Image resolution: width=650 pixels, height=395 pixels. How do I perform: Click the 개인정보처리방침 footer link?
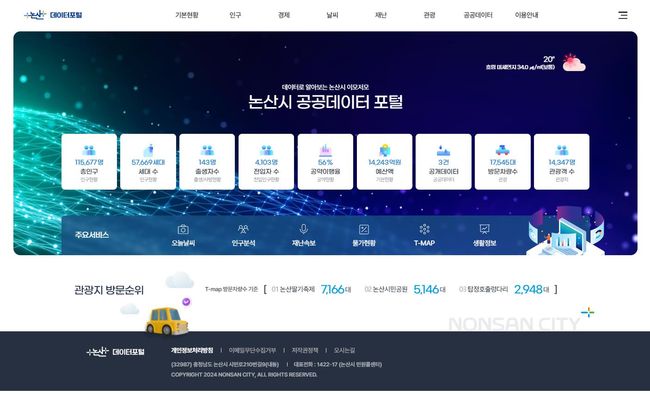pyautogui.click(x=192, y=350)
